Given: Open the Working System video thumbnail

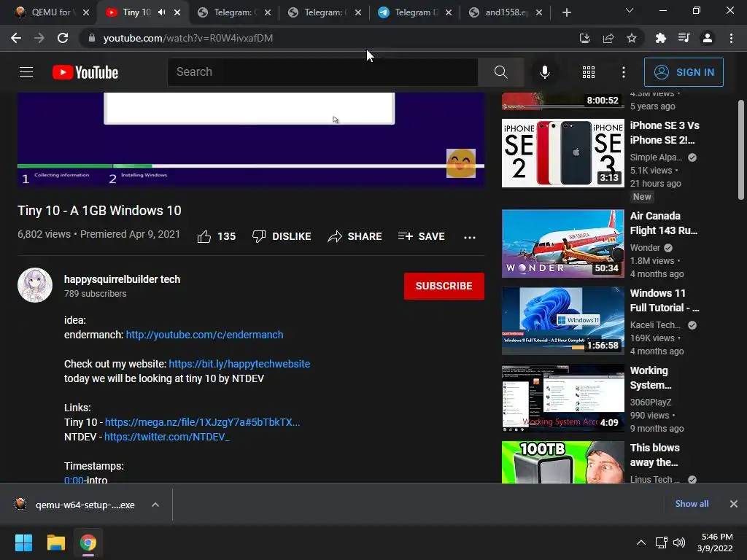Looking at the screenshot, I should click(x=562, y=397).
